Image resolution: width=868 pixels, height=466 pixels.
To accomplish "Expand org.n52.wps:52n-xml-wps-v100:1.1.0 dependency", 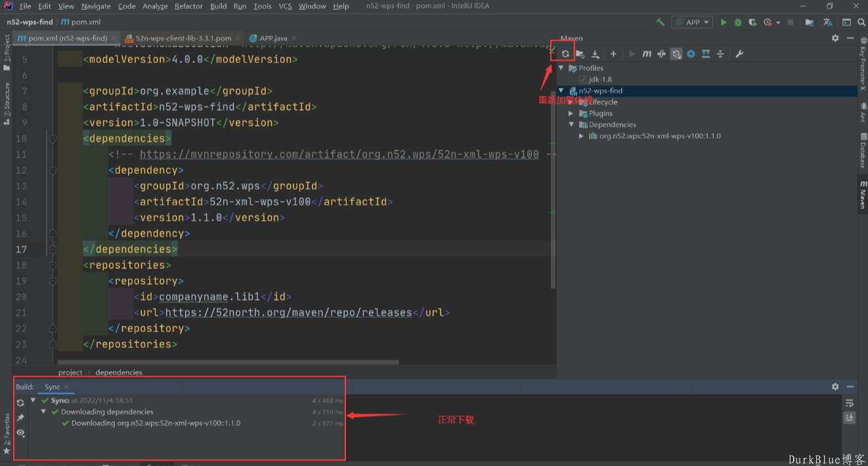I will [x=582, y=136].
